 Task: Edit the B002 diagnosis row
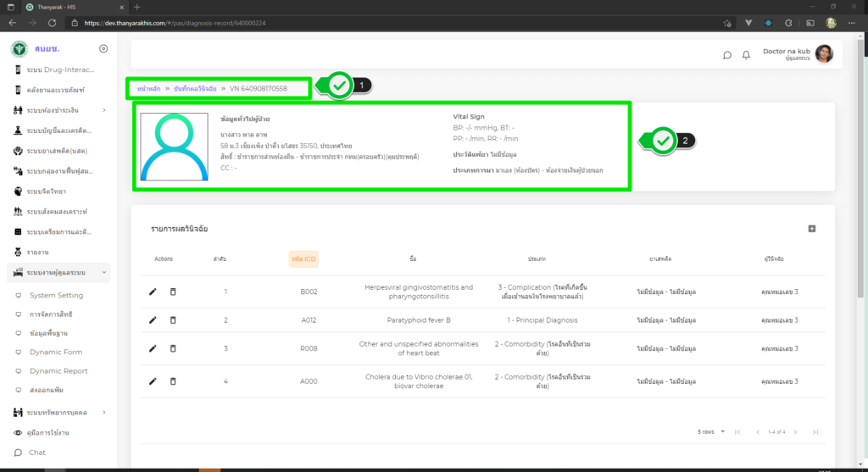click(x=153, y=292)
